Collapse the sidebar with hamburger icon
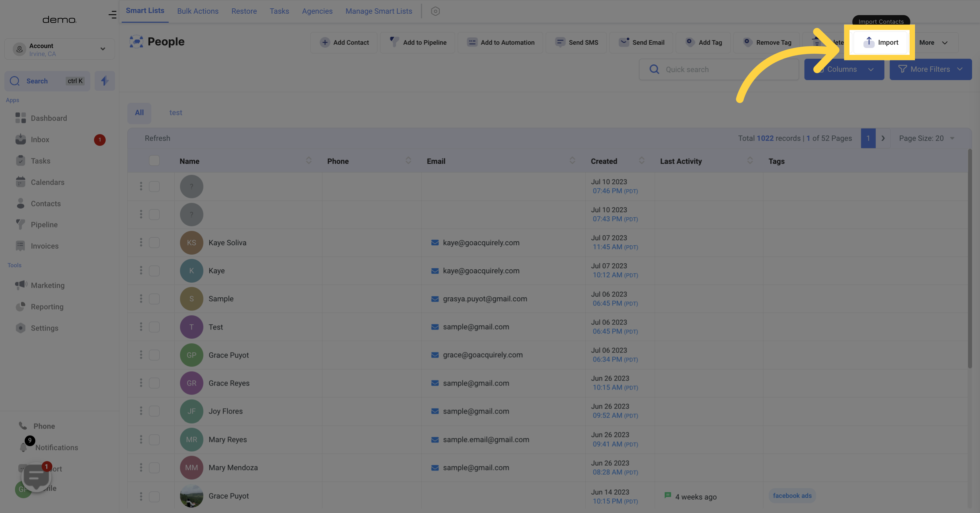The width and height of the screenshot is (980, 513). 112,15
